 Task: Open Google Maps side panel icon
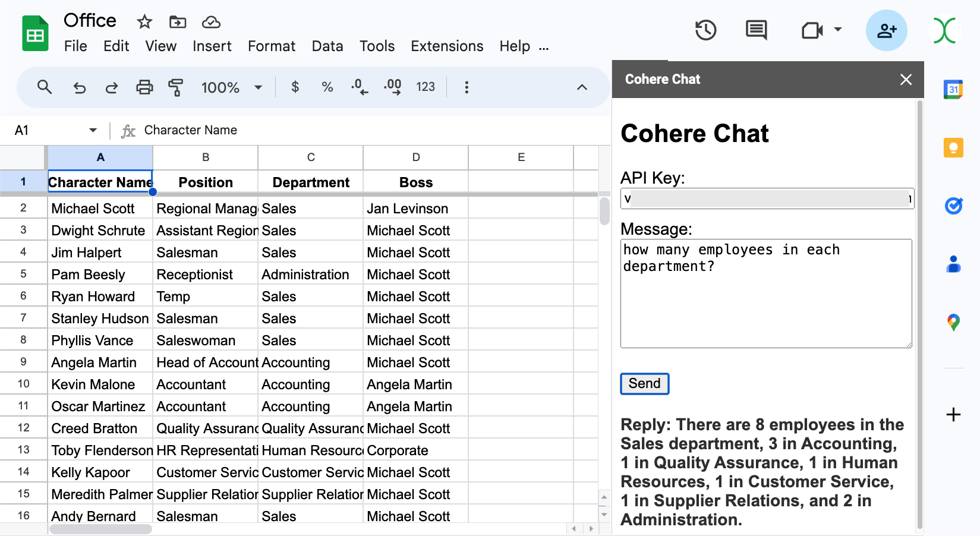pyautogui.click(x=953, y=322)
